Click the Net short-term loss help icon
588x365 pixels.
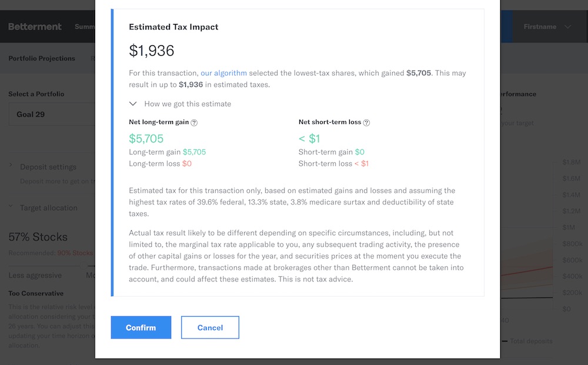366,123
